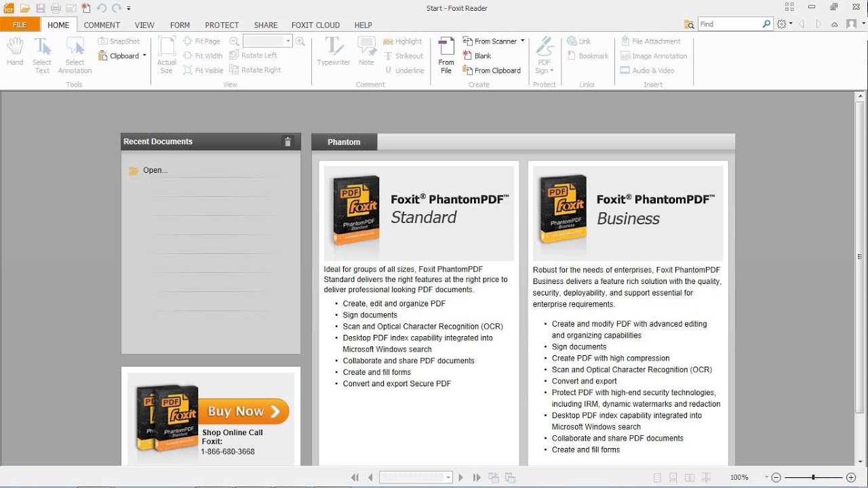Click Fit Visible in View group
Viewport: 868px width, 488px height.
pos(203,70)
